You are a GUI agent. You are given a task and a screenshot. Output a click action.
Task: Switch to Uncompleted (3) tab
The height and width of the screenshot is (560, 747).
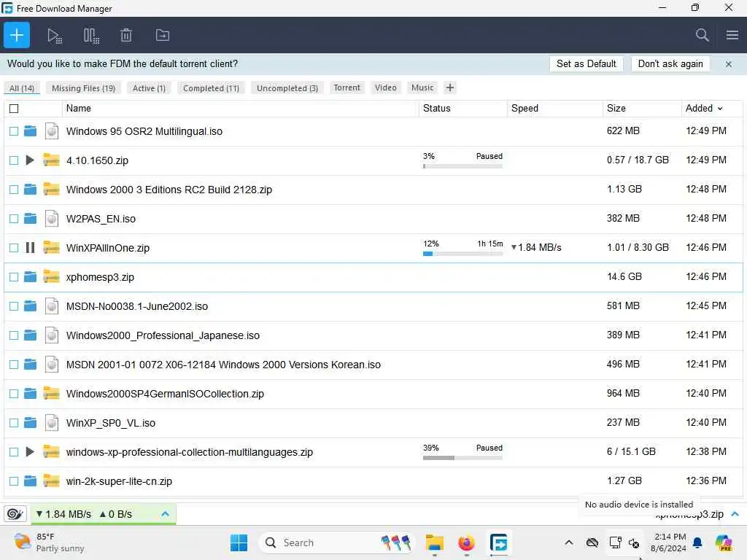[x=287, y=88]
